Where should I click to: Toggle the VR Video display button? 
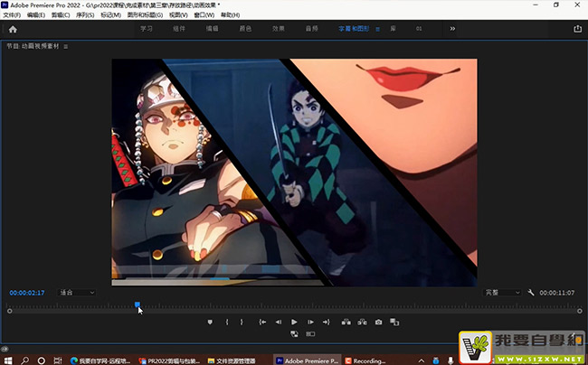[x=310, y=334]
